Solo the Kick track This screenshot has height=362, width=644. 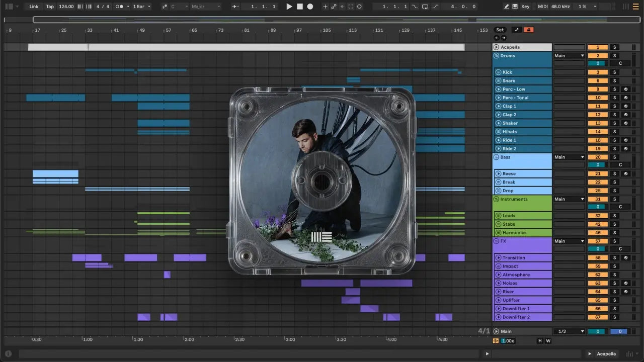[614, 72]
